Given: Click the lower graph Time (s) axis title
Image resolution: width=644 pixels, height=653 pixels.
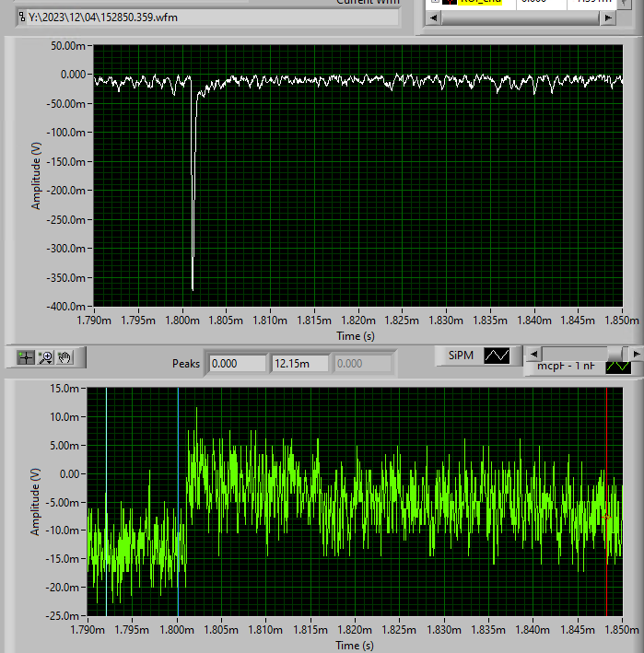Looking at the screenshot, I should 355,646.
